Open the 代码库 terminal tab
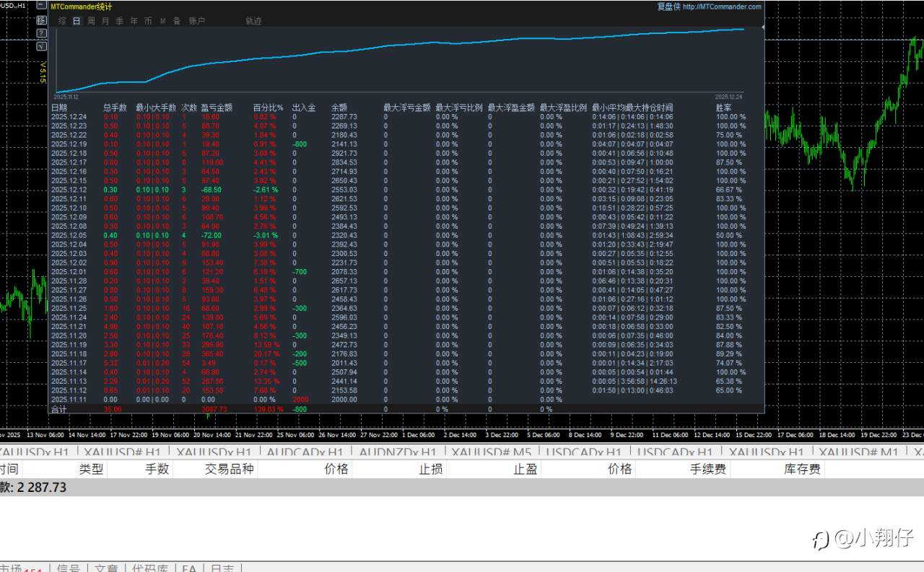Screen dimensions: 924x572 click(149, 568)
